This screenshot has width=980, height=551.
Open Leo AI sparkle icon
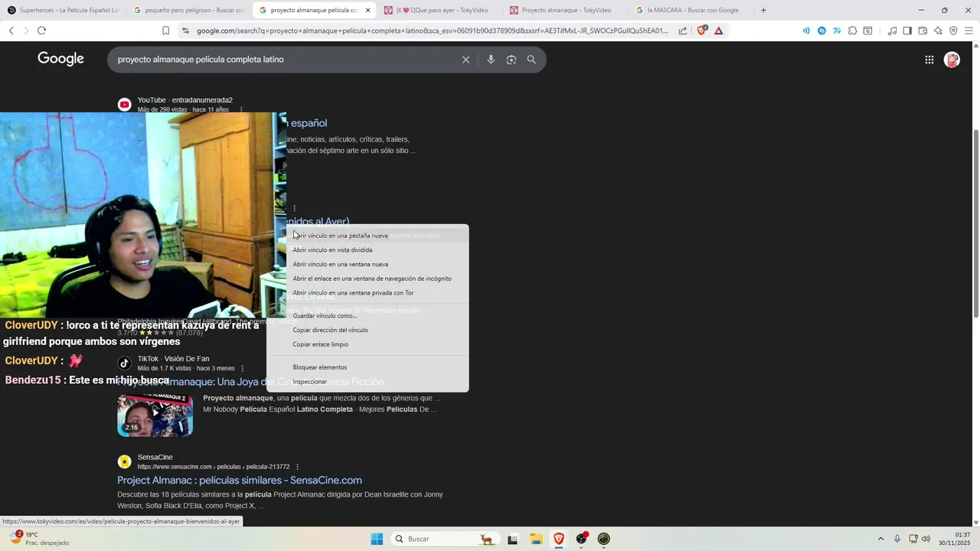click(938, 31)
